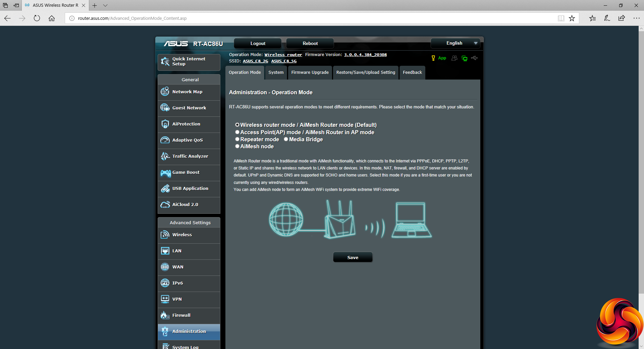The width and height of the screenshot is (644, 349).
Task: Click the USB status icon
Action: click(474, 58)
